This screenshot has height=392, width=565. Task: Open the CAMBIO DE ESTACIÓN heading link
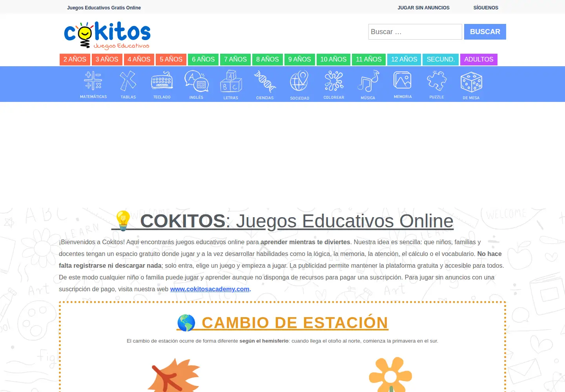click(x=282, y=323)
